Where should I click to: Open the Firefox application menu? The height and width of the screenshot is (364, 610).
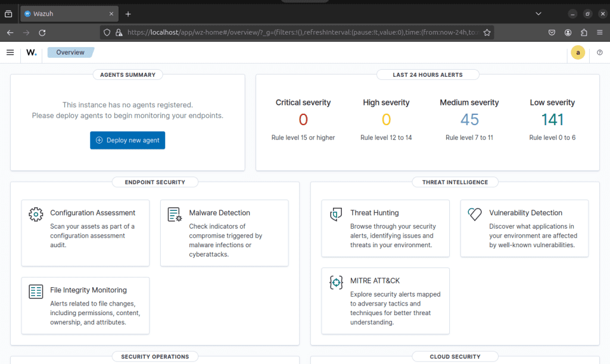599,33
